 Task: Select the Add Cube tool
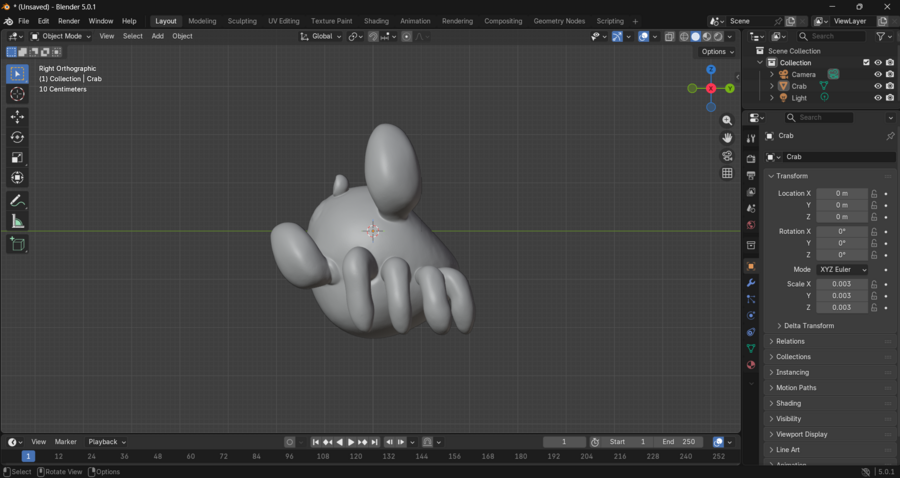click(x=17, y=244)
